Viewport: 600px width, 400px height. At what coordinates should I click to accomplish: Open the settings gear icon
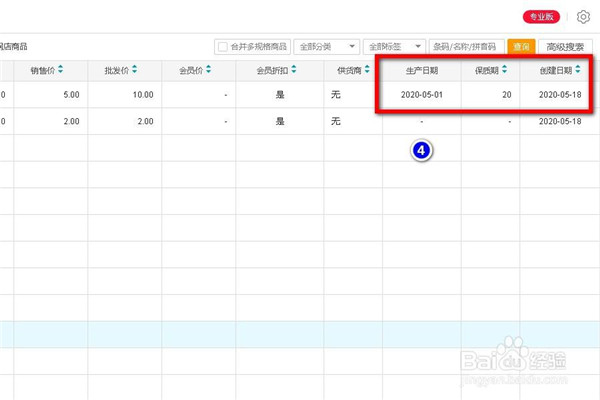click(x=584, y=17)
